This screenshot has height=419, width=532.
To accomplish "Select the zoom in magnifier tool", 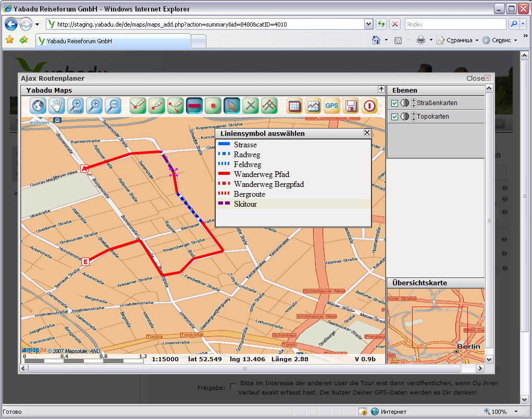I will [94, 106].
